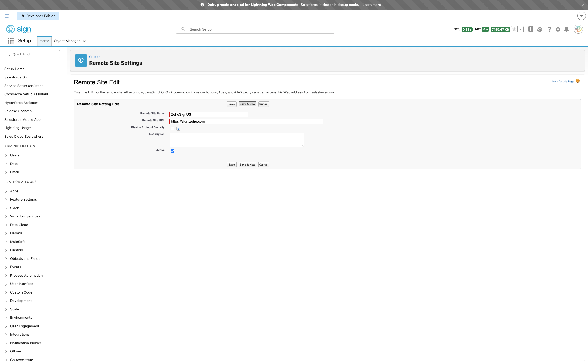Open the Learn more link in the banner
The width and height of the screenshot is (588, 364).
coord(371,5)
